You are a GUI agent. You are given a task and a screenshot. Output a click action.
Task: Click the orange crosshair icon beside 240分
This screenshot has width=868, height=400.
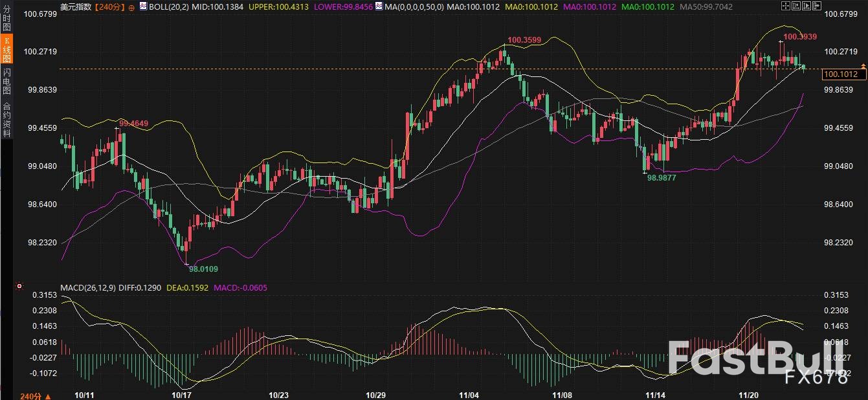click(x=132, y=7)
